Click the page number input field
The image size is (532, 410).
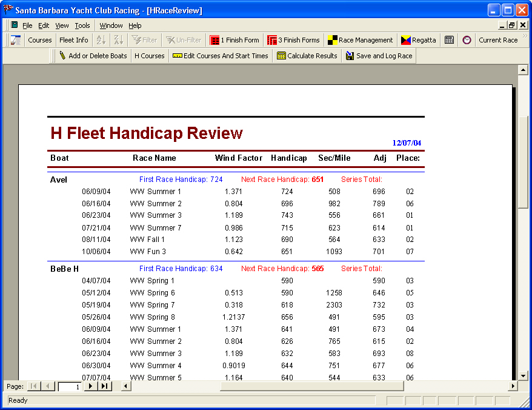(x=70, y=386)
